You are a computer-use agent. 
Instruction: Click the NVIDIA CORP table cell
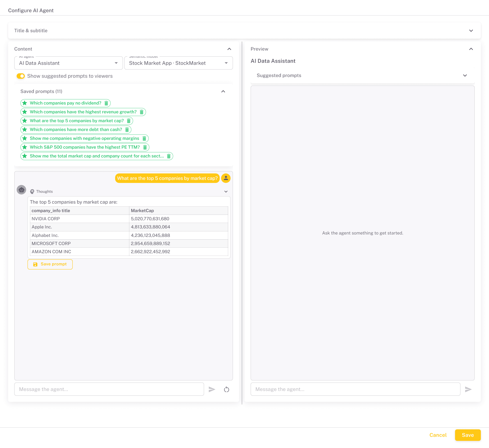(79, 219)
